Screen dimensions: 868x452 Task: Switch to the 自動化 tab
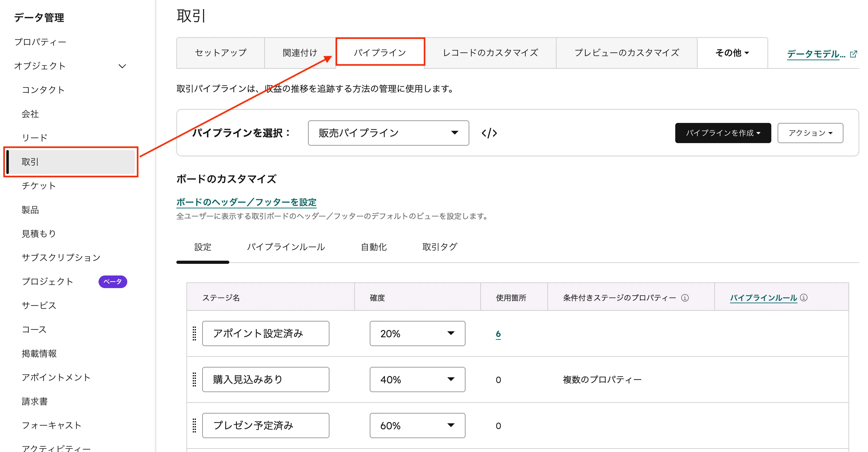pos(373,247)
